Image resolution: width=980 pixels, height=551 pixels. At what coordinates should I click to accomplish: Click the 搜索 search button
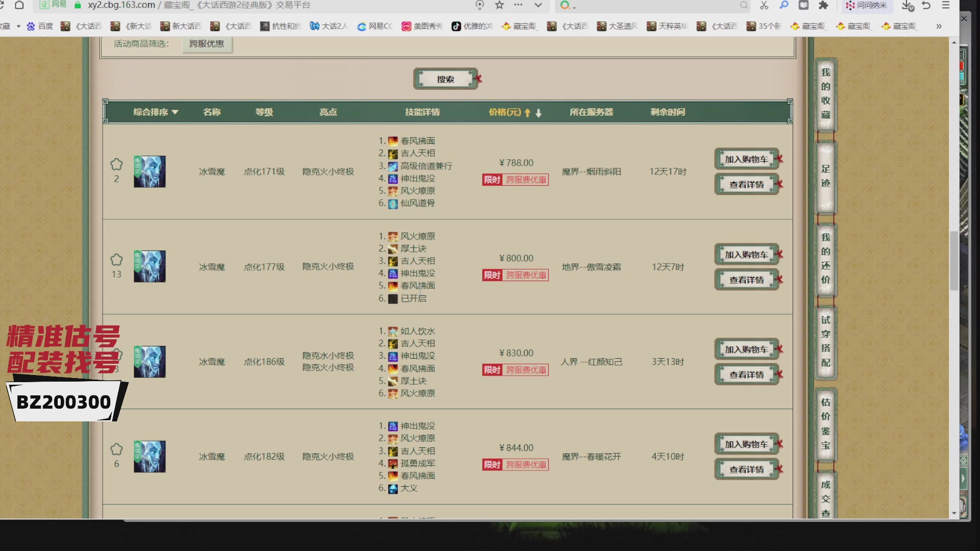(x=445, y=79)
